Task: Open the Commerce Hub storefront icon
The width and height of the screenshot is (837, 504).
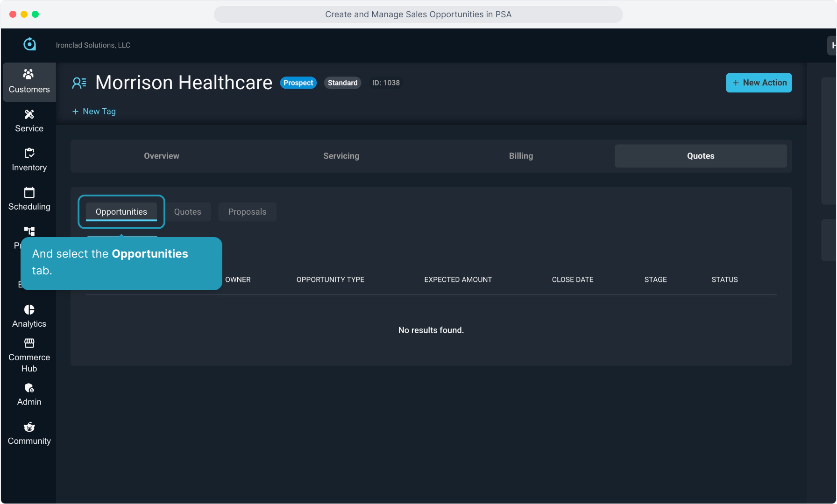Action: pyautogui.click(x=29, y=343)
